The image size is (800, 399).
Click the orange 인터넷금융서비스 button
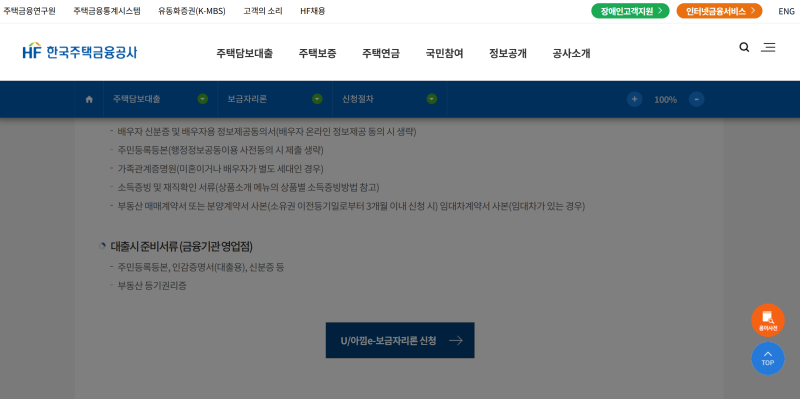[x=719, y=11]
